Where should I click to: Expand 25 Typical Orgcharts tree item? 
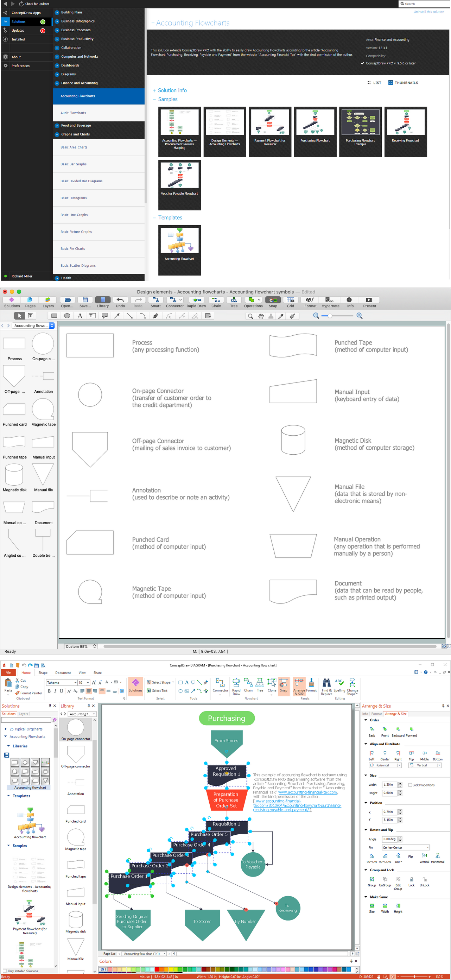[x=6, y=729]
